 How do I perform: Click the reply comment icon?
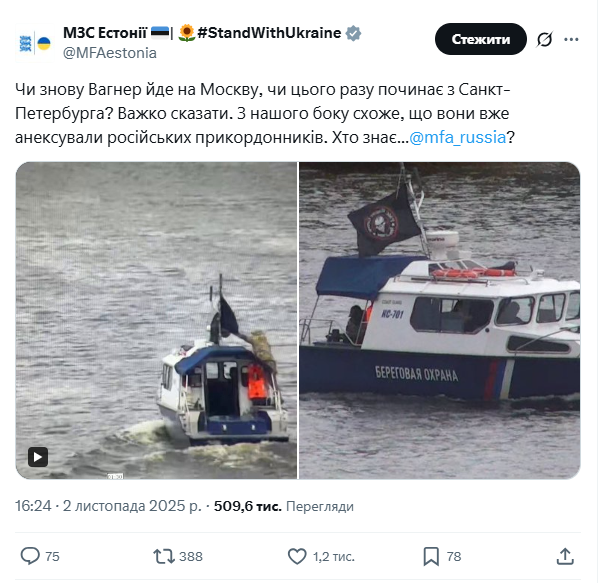pos(30,556)
